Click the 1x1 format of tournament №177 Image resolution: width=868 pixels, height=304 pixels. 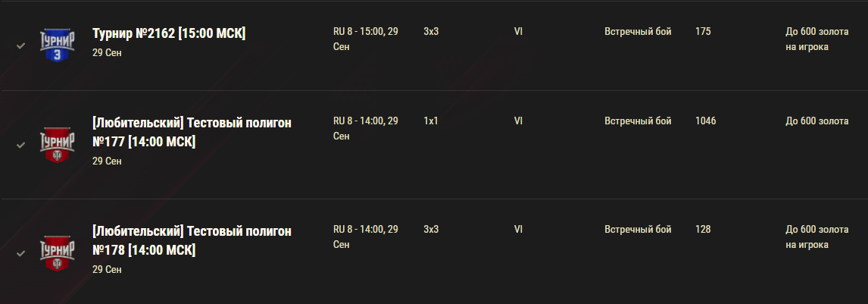[431, 121]
